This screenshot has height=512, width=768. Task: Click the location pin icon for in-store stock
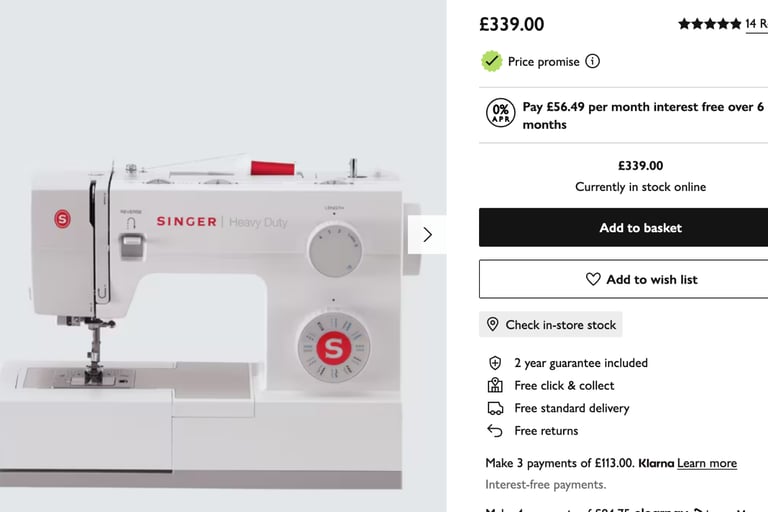[493, 324]
